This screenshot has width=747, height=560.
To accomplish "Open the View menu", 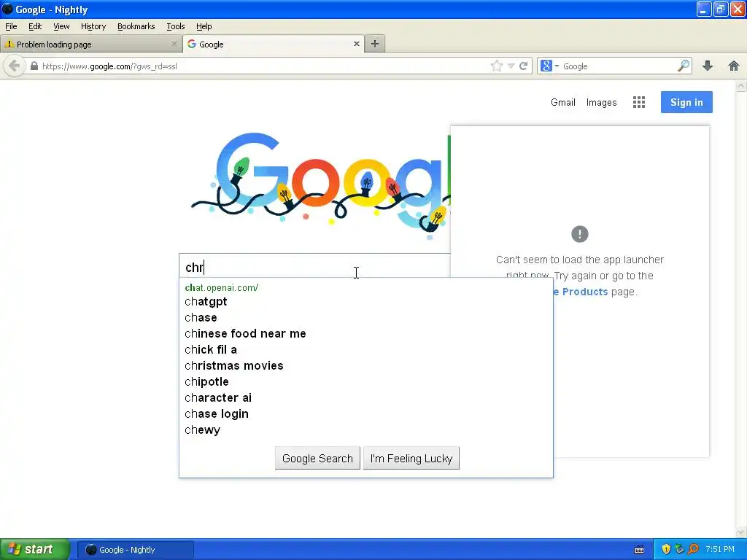I will click(x=61, y=26).
